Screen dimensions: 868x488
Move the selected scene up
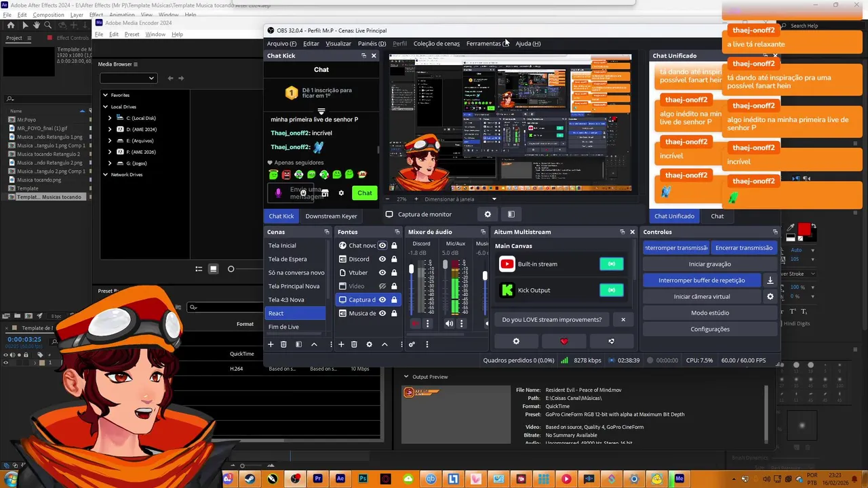coord(314,344)
